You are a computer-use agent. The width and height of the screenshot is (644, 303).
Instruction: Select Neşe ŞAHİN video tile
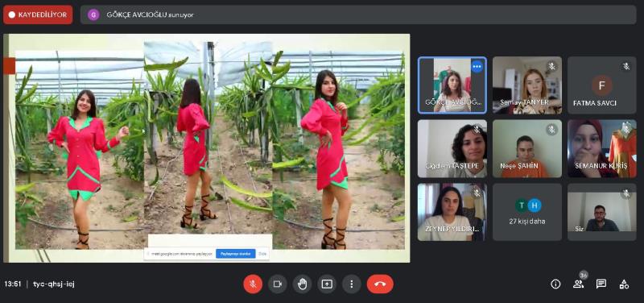tap(527, 148)
